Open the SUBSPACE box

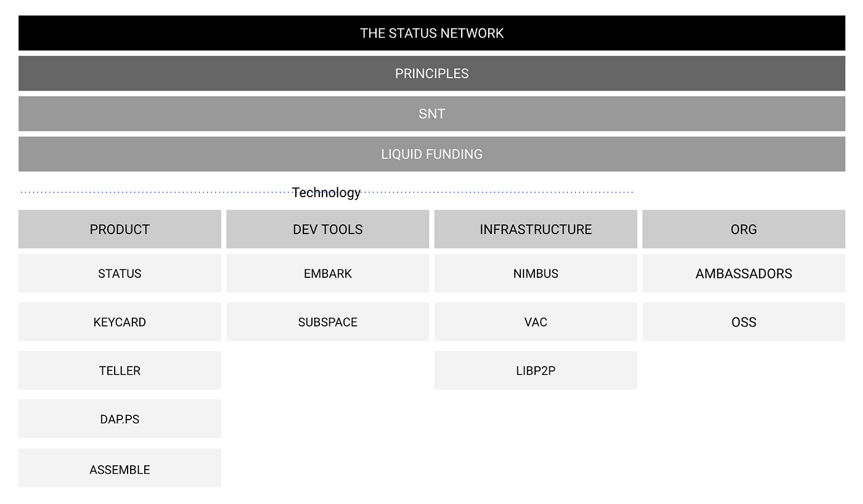click(327, 322)
